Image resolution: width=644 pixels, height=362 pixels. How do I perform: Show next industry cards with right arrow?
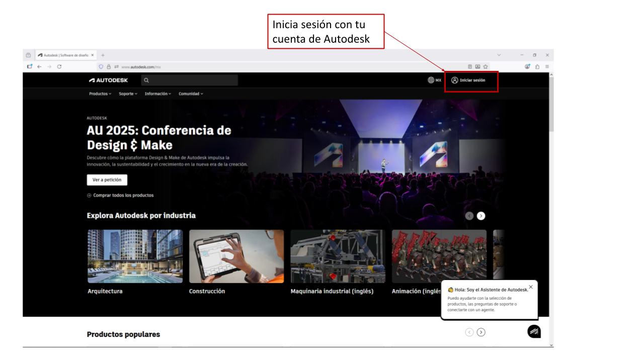click(x=481, y=216)
